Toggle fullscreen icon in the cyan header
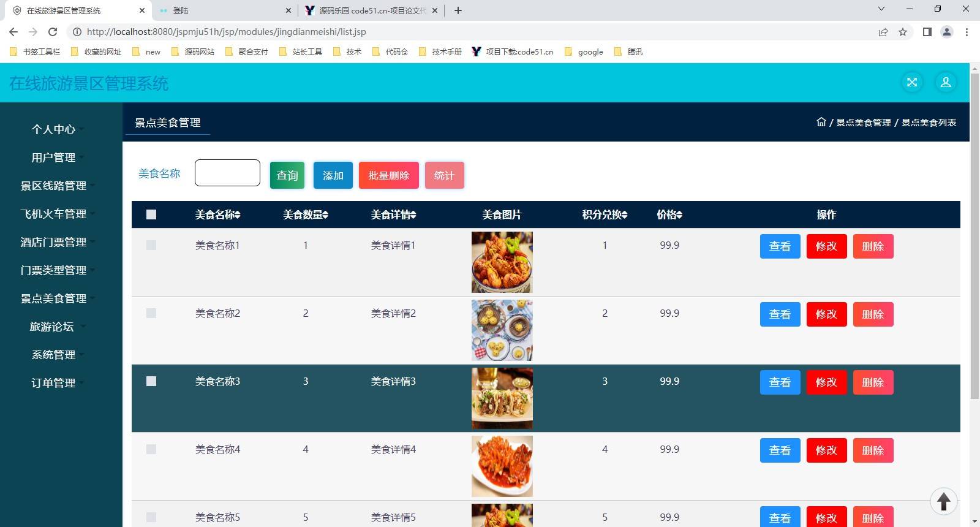This screenshot has width=980, height=527. pyautogui.click(x=912, y=82)
